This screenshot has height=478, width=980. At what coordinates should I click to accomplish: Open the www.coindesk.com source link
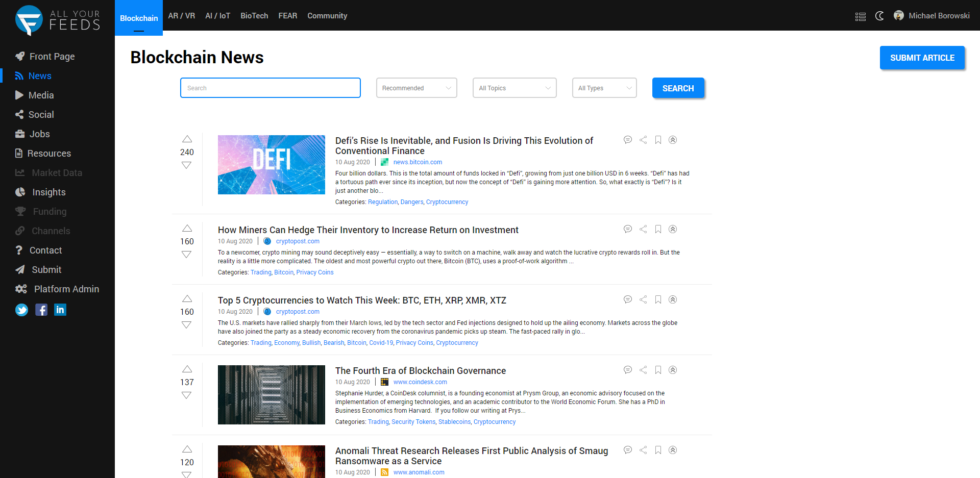(x=420, y=382)
